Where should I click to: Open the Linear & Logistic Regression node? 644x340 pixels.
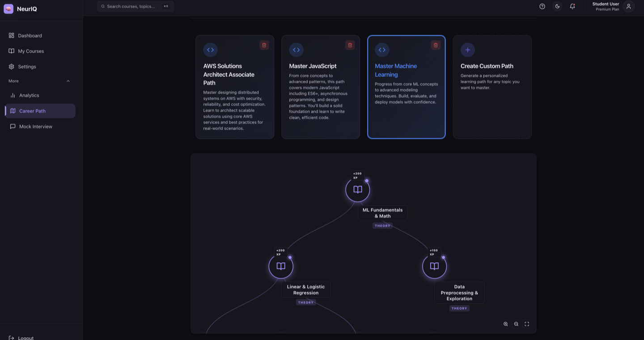point(281,267)
